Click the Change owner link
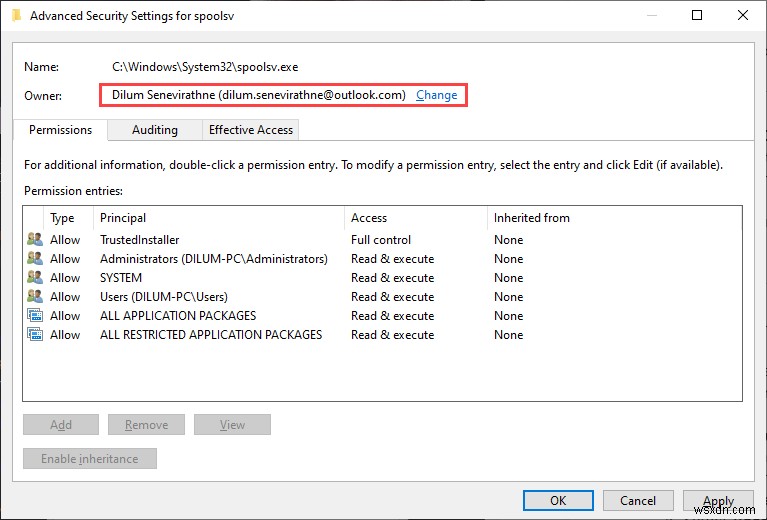Image resolution: width=767 pixels, height=520 pixels. [436, 95]
